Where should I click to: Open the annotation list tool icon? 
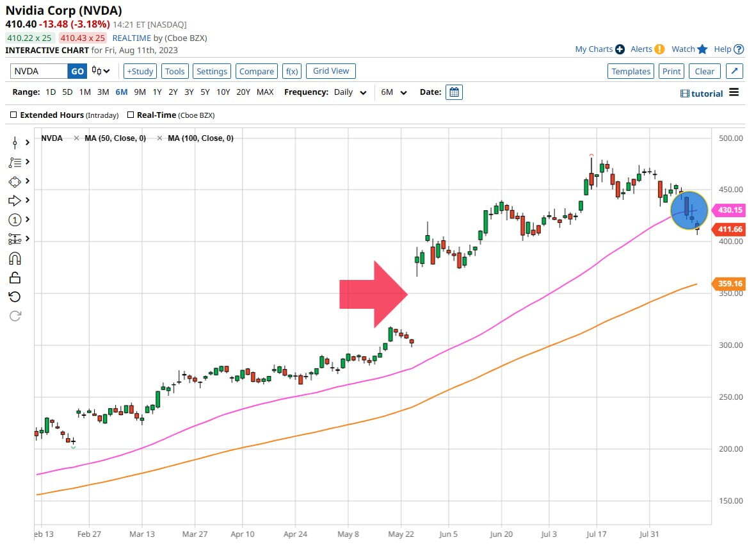tap(15, 163)
